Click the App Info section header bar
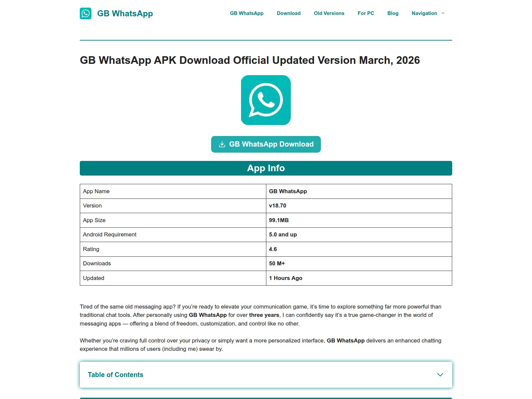This screenshot has width=532, height=399. (x=266, y=168)
